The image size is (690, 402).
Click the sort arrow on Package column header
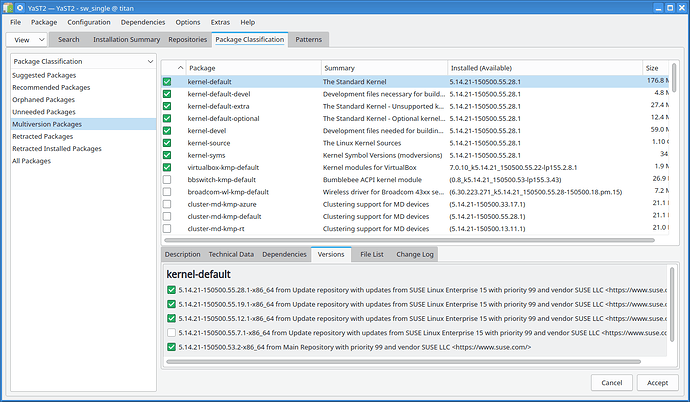click(182, 67)
